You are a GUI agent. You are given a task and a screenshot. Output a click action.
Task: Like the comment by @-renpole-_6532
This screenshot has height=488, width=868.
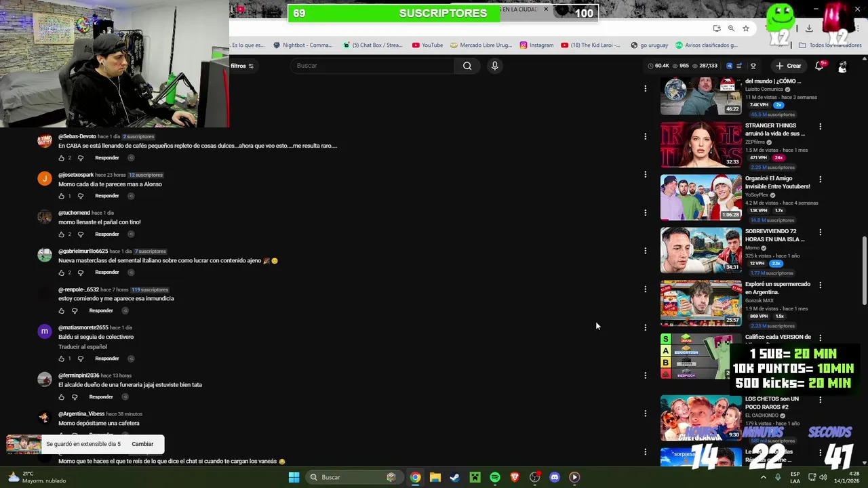61,310
